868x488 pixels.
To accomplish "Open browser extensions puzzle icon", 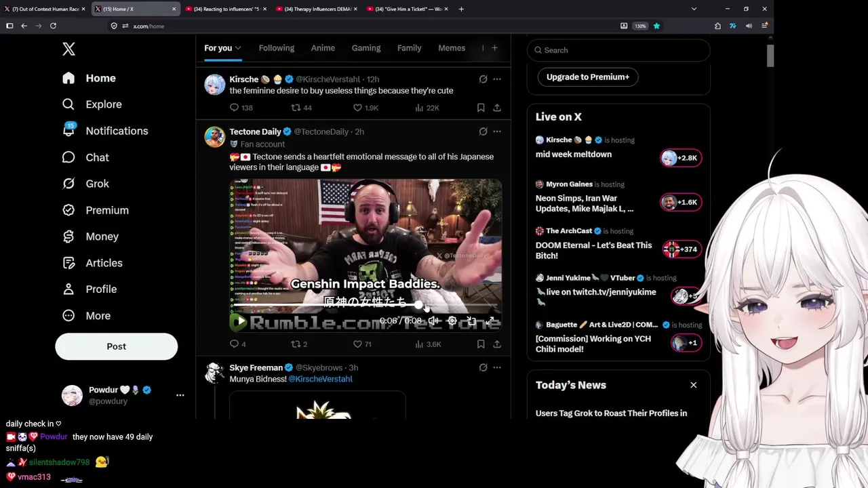I will point(717,26).
